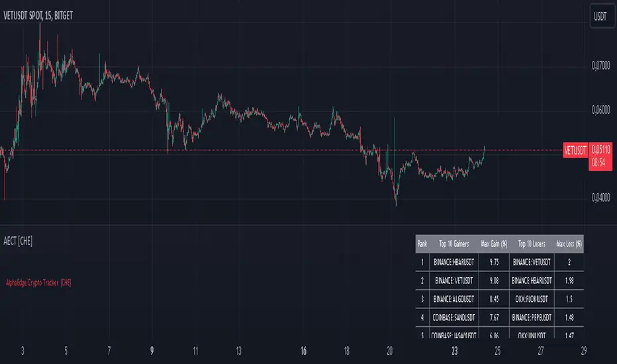Select COINBASE:SANDUSDT gainer row

point(454,317)
